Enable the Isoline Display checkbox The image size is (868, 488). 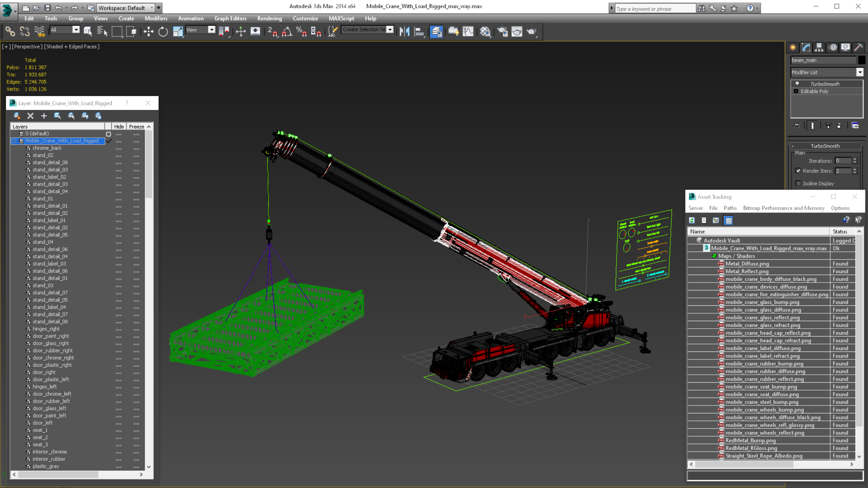click(x=798, y=183)
